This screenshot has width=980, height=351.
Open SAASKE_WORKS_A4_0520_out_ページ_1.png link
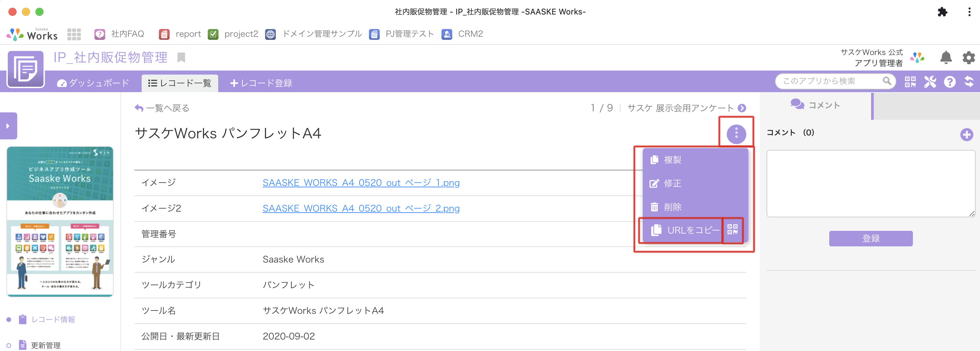pyautogui.click(x=361, y=183)
